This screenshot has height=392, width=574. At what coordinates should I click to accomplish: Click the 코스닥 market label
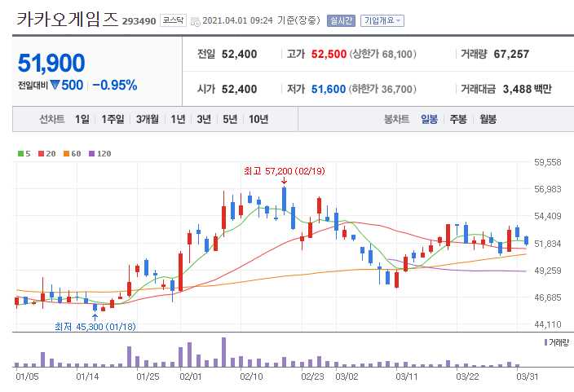coord(173,20)
